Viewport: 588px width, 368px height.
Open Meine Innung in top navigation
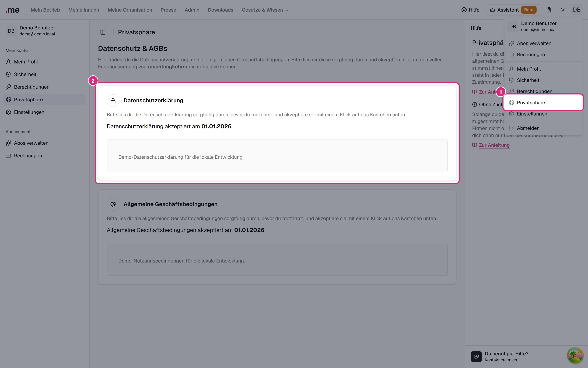pos(84,10)
